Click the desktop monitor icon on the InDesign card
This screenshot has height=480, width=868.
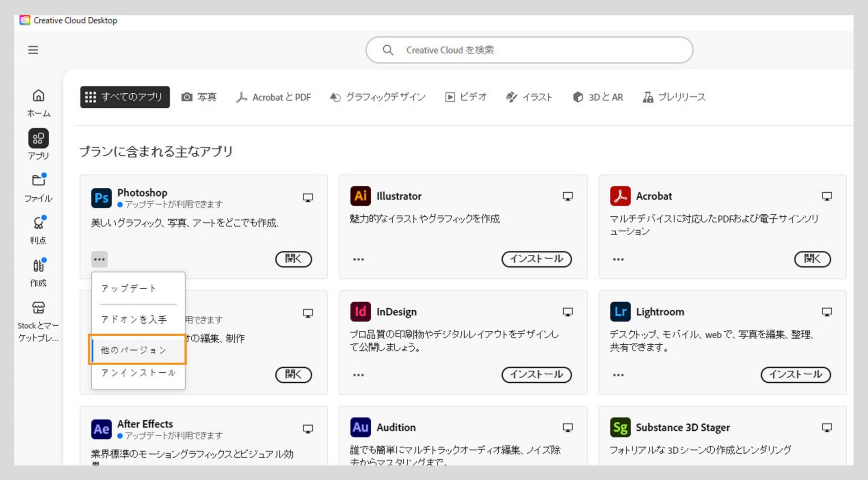568,312
